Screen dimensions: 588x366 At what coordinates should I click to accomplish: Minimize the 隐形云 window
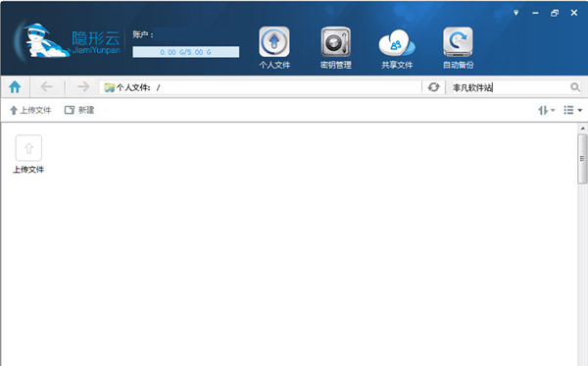click(x=535, y=13)
